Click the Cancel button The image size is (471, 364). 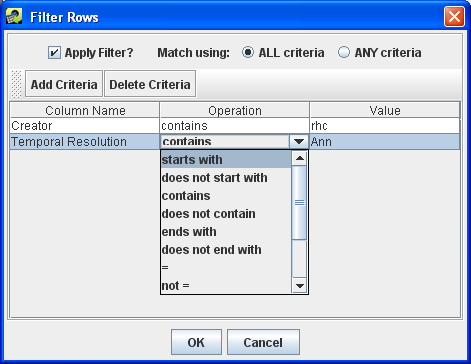tap(263, 342)
